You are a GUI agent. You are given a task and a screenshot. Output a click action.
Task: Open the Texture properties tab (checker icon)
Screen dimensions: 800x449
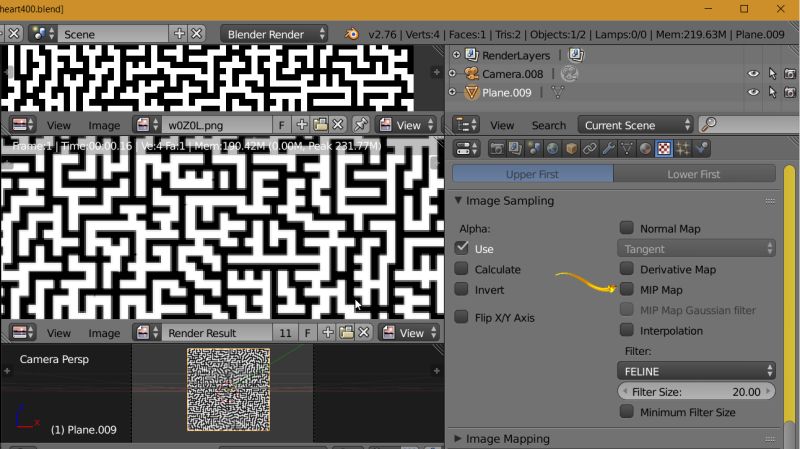point(664,149)
